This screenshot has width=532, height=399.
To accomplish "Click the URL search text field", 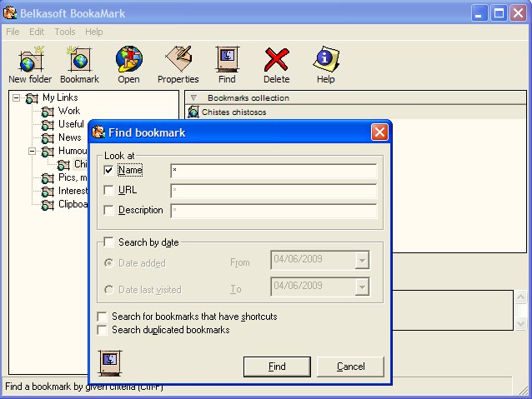I will pyautogui.click(x=274, y=191).
